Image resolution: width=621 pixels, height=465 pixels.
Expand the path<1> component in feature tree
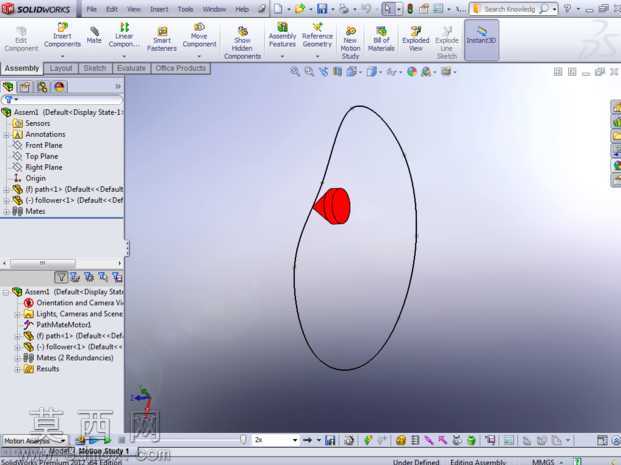click(x=6, y=190)
